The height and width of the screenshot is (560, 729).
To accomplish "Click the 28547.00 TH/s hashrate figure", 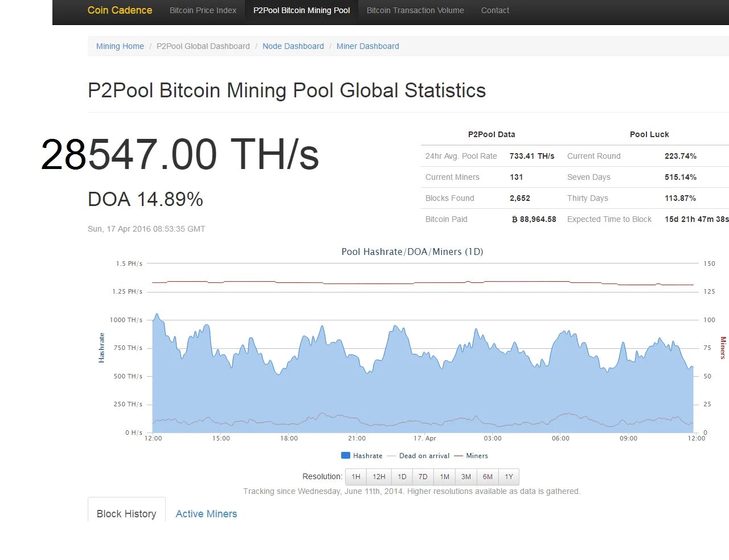I will point(180,154).
